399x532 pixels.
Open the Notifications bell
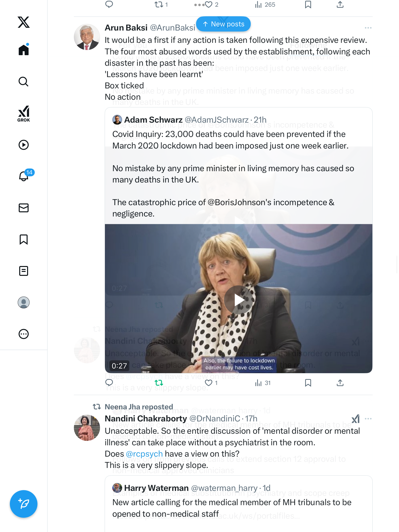click(24, 176)
